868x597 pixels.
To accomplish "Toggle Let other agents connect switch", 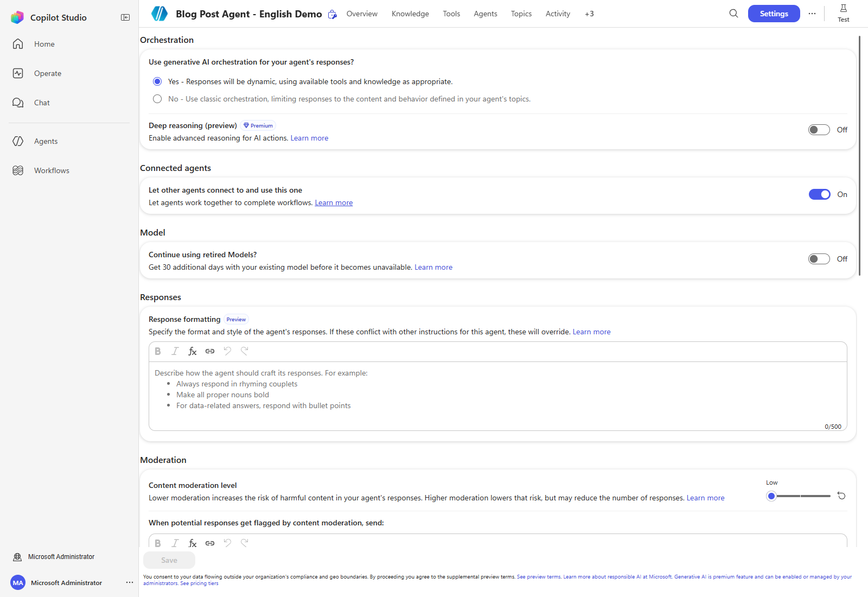I will pos(819,194).
